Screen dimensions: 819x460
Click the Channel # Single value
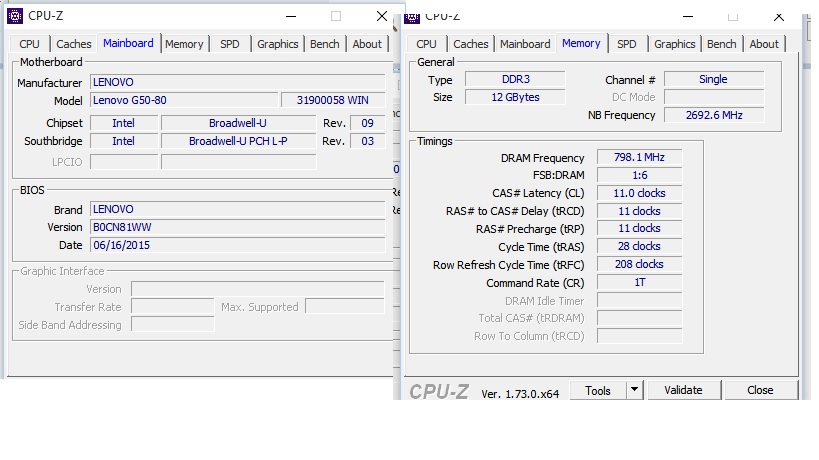point(713,79)
